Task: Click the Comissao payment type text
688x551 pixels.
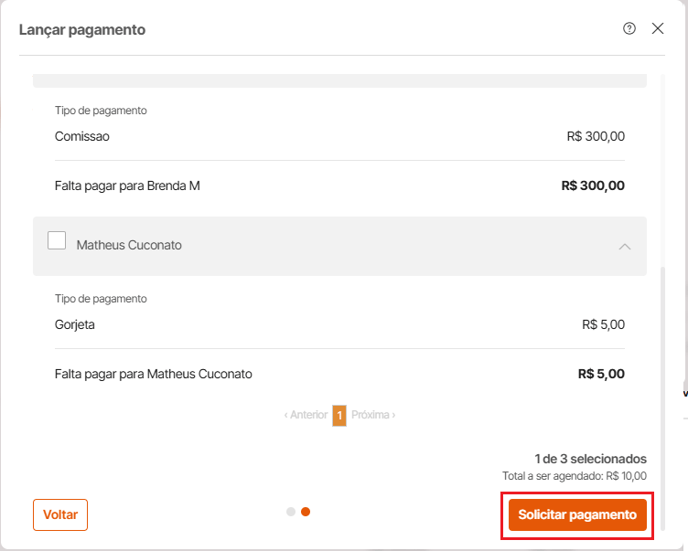Action: (x=82, y=136)
